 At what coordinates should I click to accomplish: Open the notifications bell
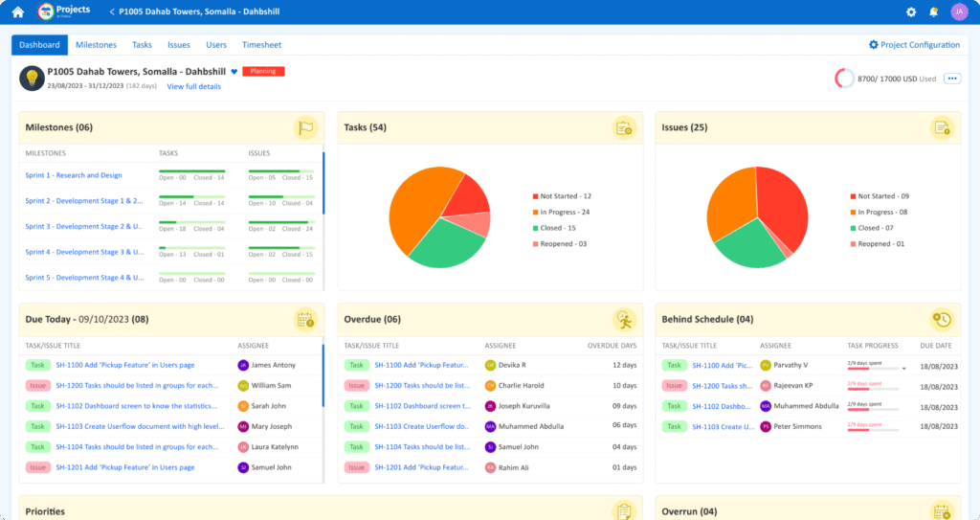(934, 11)
